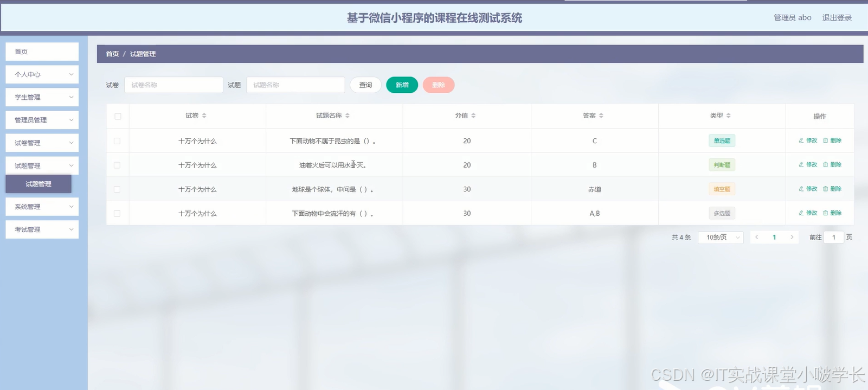Viewport: 868px width, 390px height.
Task: Click the pink 删除 batch delete button
Action: 439,85
